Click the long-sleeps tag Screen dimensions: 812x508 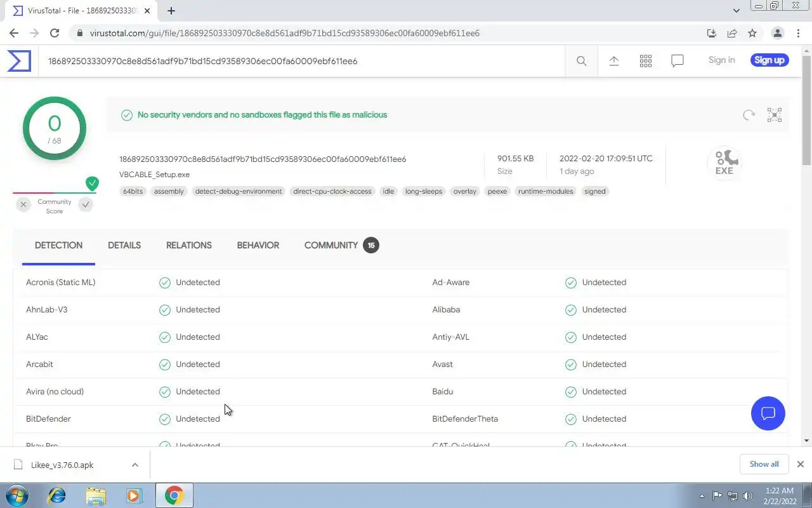pyautogui.click(x=424, y=191)
